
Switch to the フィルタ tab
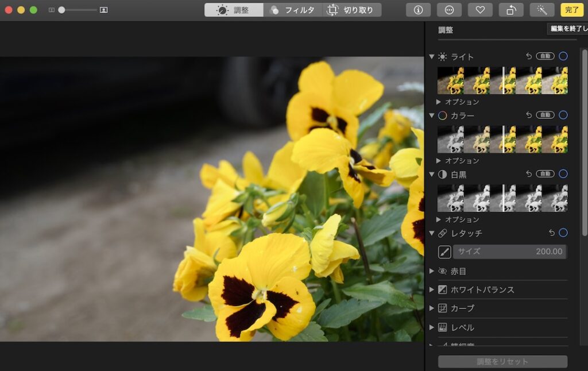coord(292,10)
